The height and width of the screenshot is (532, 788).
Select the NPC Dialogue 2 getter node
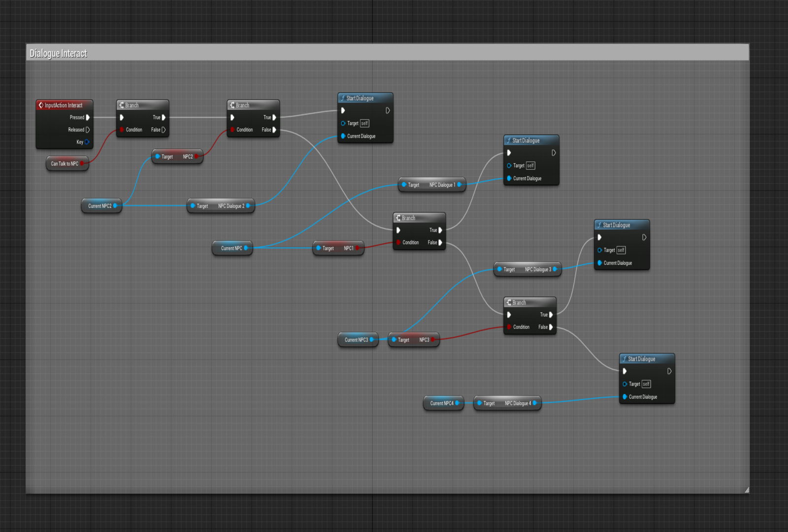click(x=221, y=206)
